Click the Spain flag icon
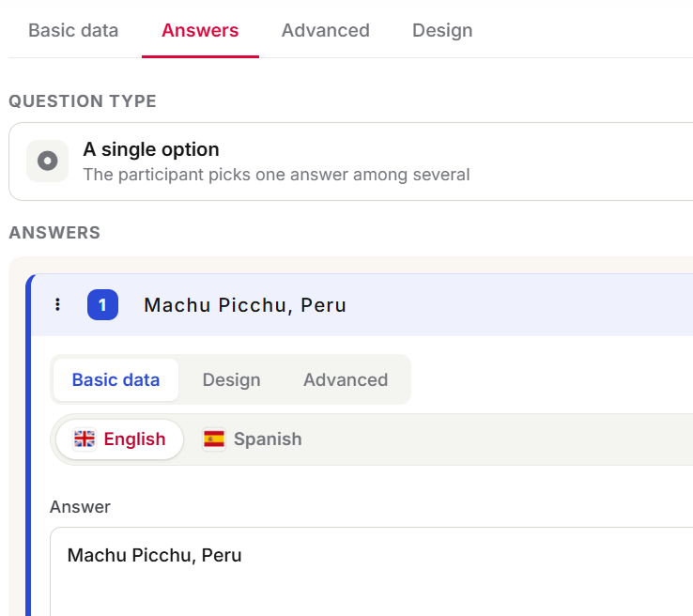The width and height of the screenshot is (693, 616). click(214, 439)
